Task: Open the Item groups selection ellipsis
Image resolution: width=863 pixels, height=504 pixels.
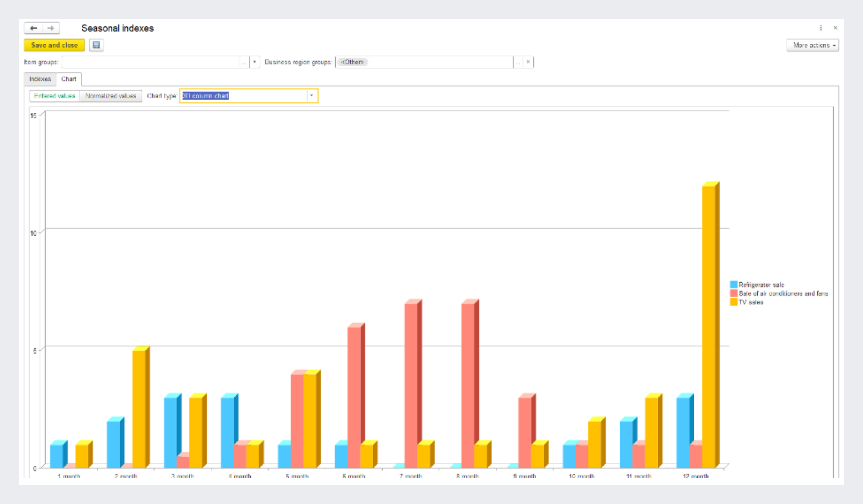Action: click(244, 62)
